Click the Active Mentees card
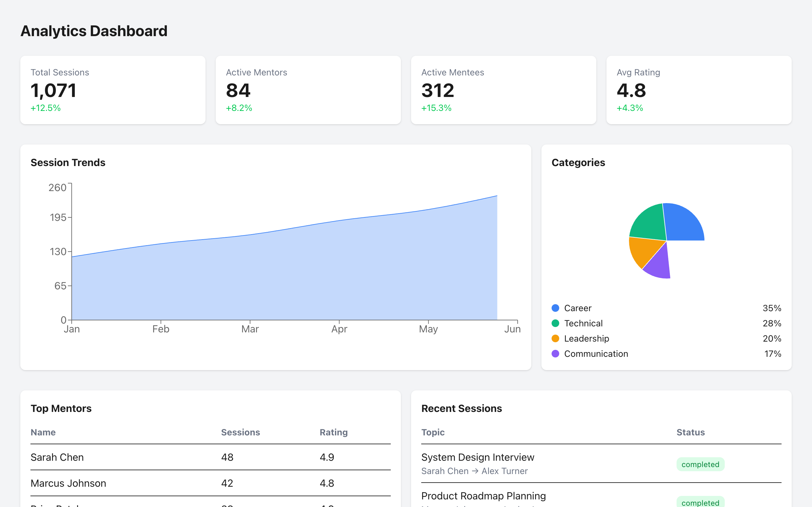The height and width of the screenshot is (507, 812). pos(504,90)
